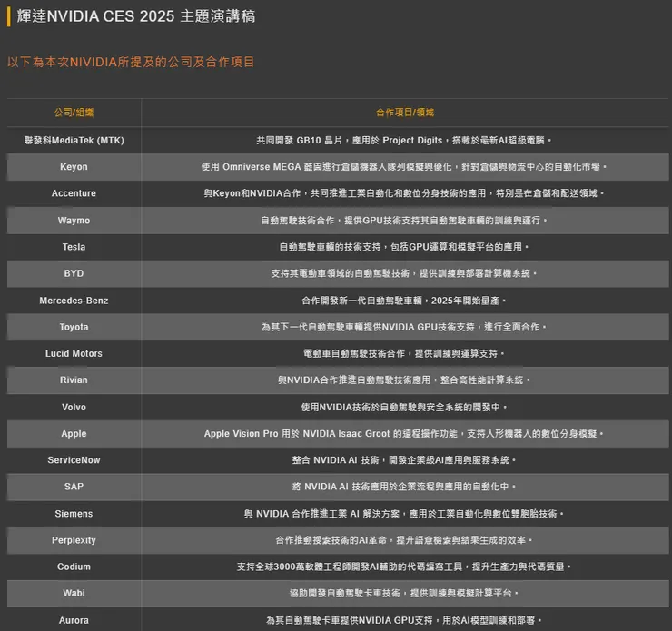672x631 pixels.
Task: Click the GB10 晶片 Project Digits description
Action: click(404, 140)
